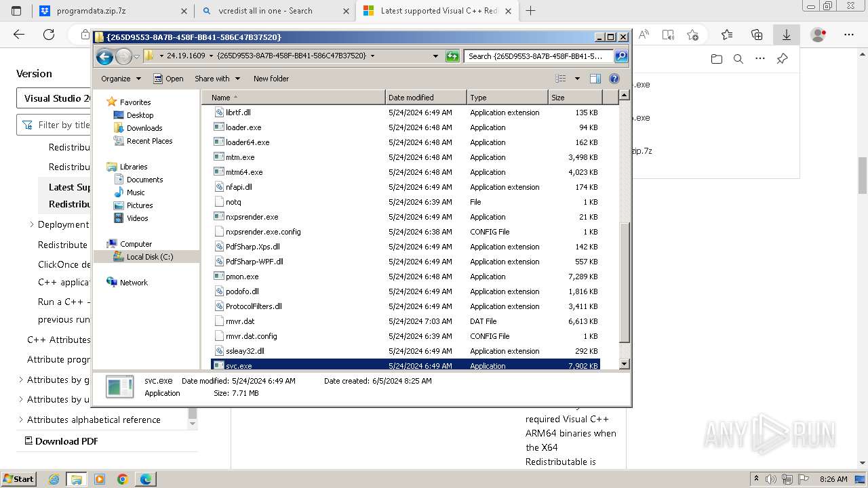Viewport: 868px width, 488px height.
Task: Open Edge Favorites star icon
Action: point(727,35)
